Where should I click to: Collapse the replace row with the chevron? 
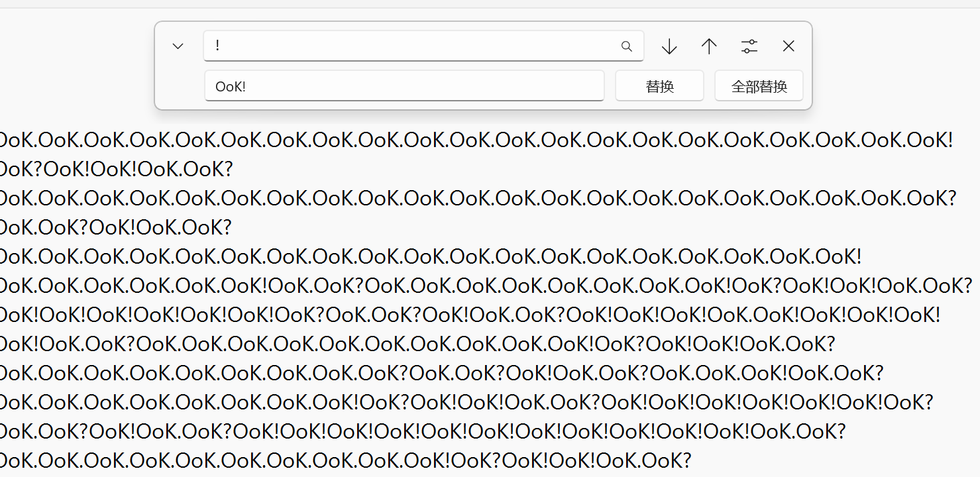tap(178, 46)
